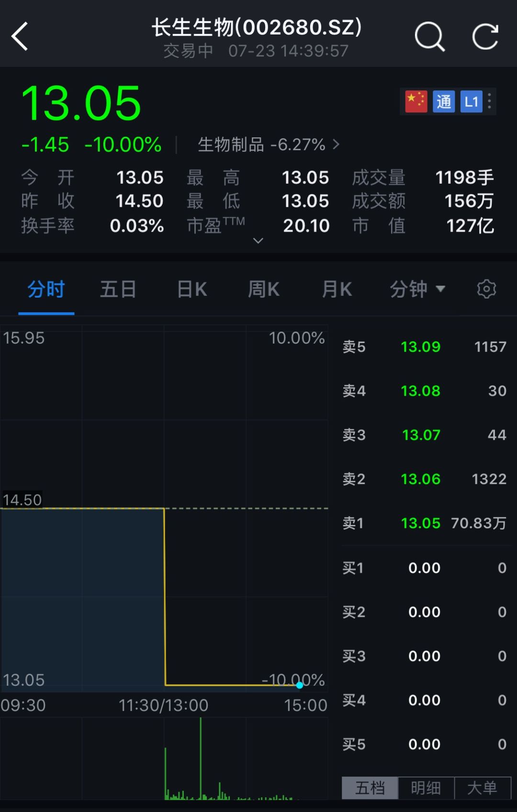Screen dimensions: 517x812
Task: Tap the 卖4 price 13.08
Action: click(x=420, y=390)
